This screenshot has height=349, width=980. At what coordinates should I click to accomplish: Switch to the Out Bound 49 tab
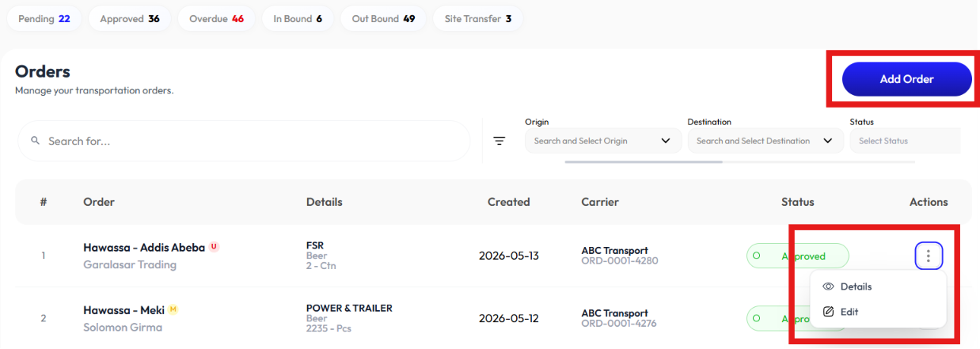[383, 19]
